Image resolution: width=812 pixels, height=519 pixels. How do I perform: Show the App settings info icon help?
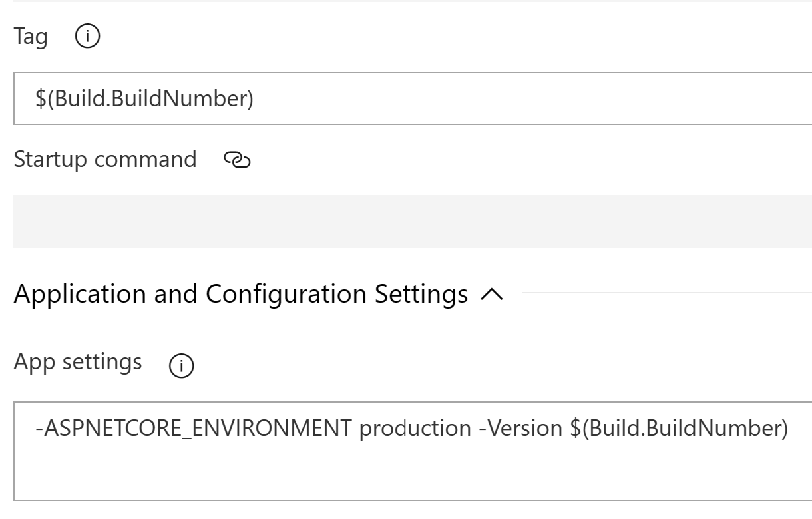182,365
